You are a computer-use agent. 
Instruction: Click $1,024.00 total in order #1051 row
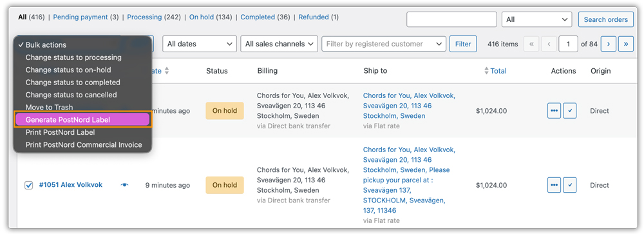click(491, 185)
